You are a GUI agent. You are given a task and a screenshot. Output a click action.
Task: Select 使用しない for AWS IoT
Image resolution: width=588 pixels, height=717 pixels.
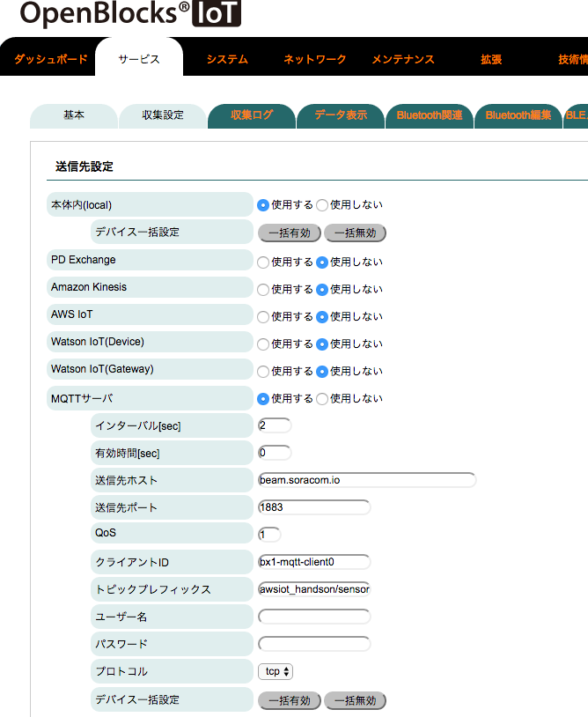tap(322, 317)
